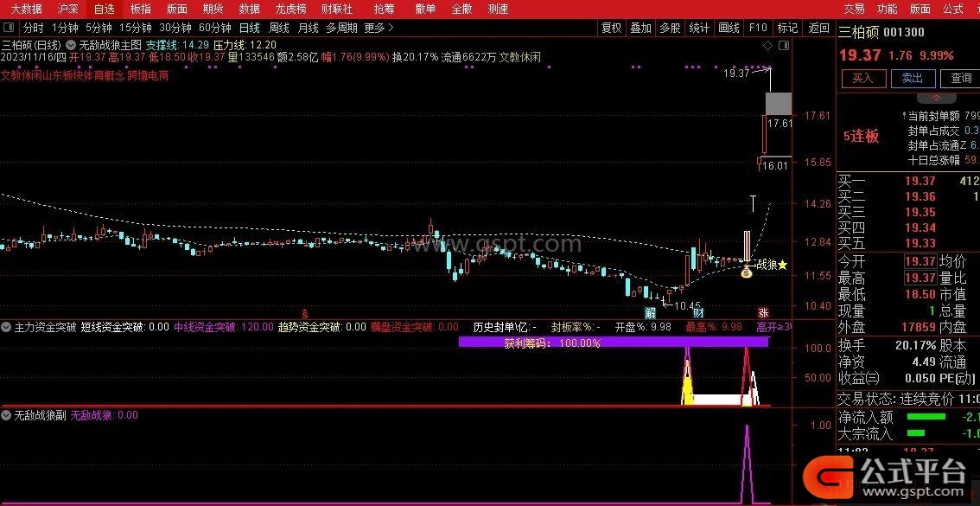This screenshot has height=506, width=980.
Task: Click the 买一 price 19.37
Action: (920, 182)
